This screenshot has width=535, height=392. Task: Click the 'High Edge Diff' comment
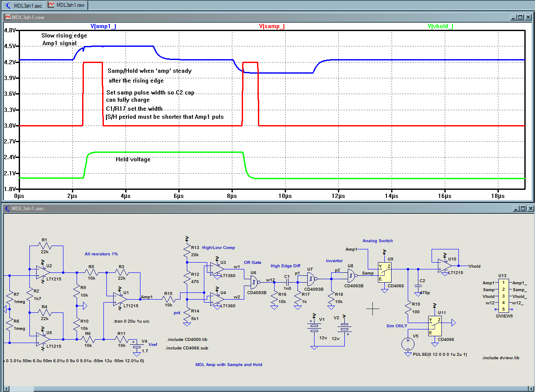(x=285, y=266)
